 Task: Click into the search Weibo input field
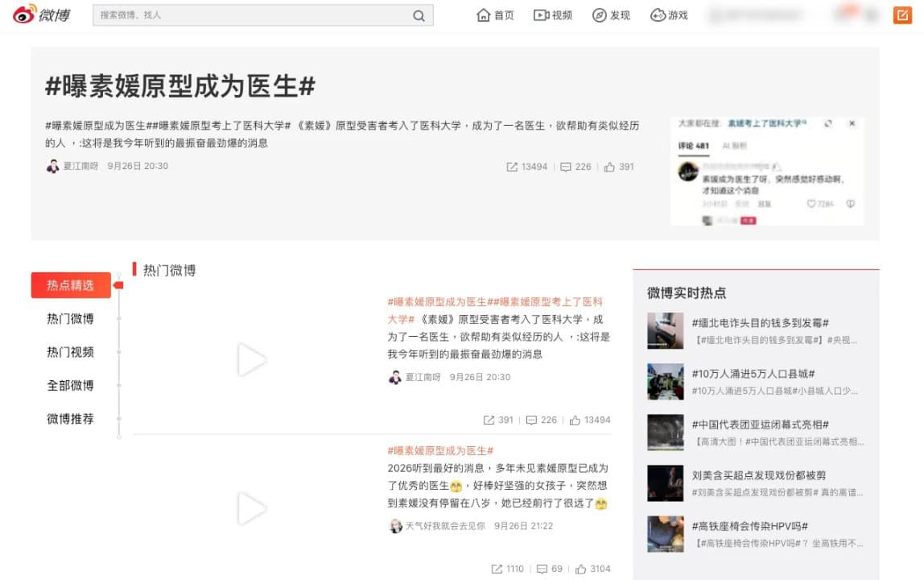coord(252,15)
